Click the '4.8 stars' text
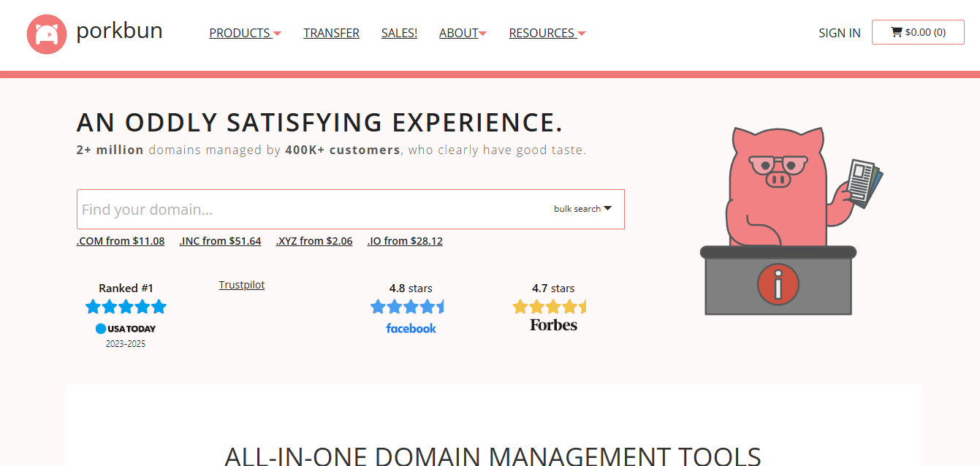The height and width of the screenshot is (466, 980). 411,289
